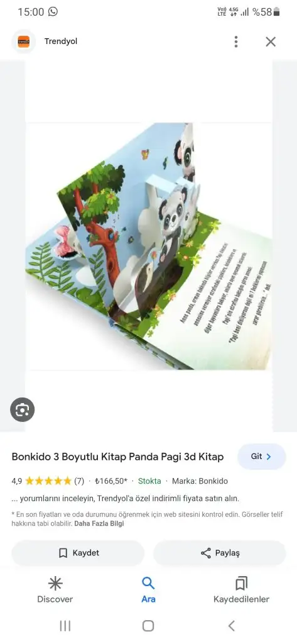Open the Daha Fazla Bilgi link
Image resolution: width=297 pixels, height=644 pixels.
99,524
